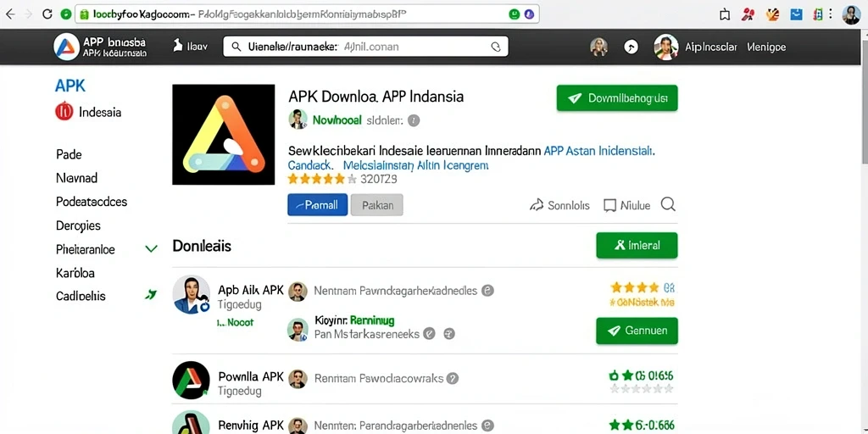Click the green 'Imleral' button
The image size is (868, 434).
tap(637, 245)
